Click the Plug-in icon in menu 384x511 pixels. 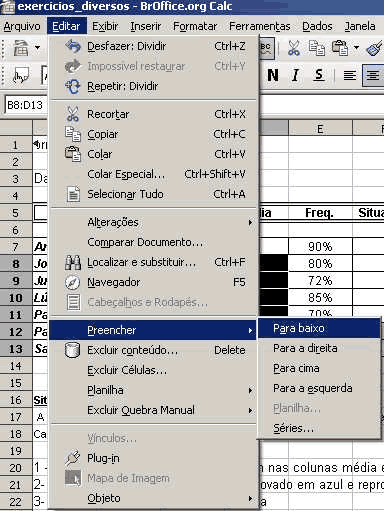[x=73, y=458]
